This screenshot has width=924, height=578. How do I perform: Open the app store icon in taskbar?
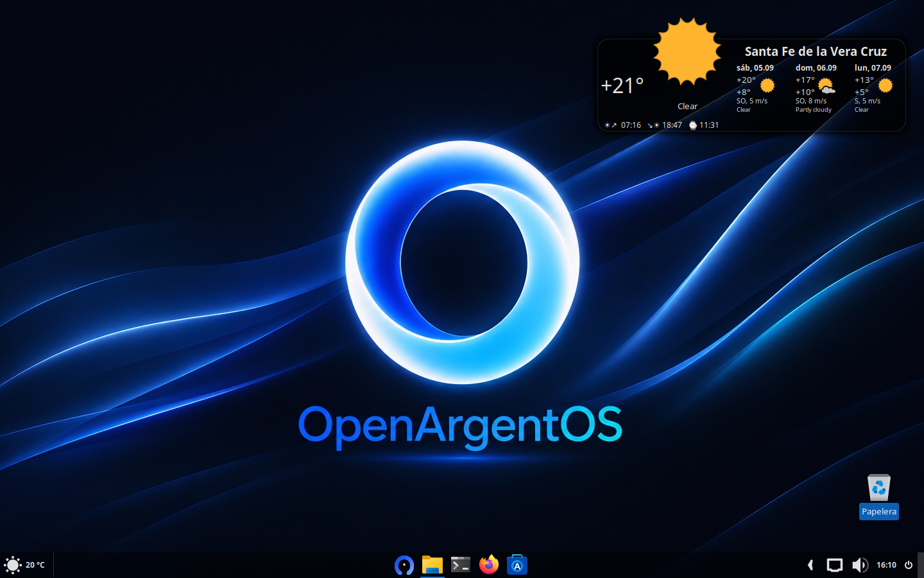(x=517, y=565)
